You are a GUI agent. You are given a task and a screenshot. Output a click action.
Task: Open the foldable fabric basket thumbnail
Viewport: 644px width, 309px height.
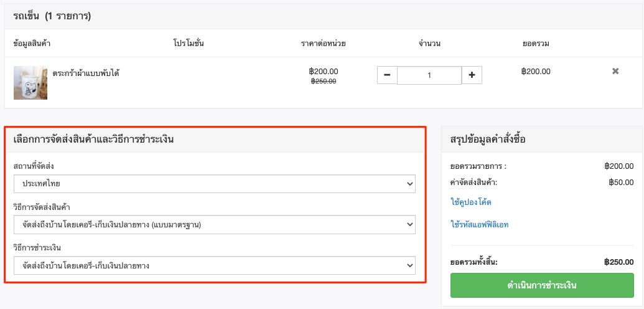pyautogui.click(x=30, y=83)
